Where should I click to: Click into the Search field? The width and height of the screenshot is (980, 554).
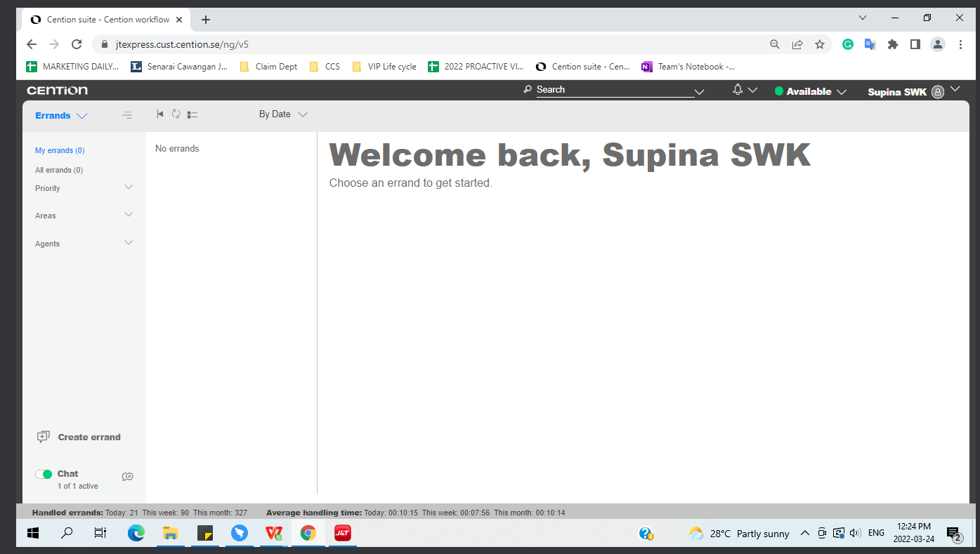coord(611,90)
